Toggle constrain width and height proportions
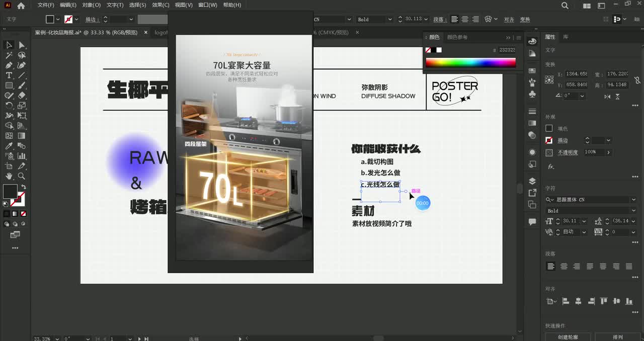The width and height of the screenshot is (644, 341). point(637,79)
